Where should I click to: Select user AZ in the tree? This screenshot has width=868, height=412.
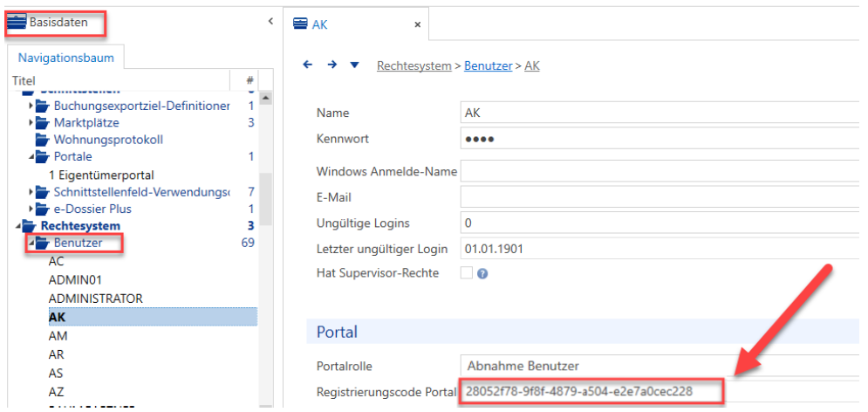[57, 392]
